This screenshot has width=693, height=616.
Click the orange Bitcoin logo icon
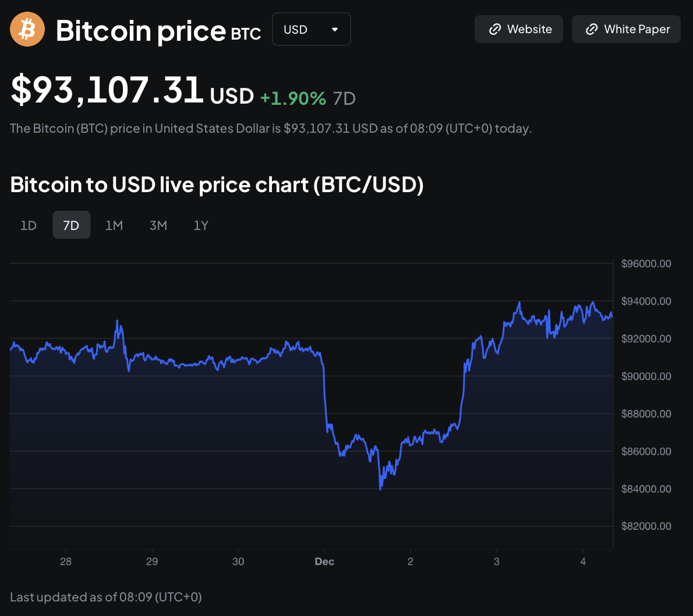click(27, 29)
